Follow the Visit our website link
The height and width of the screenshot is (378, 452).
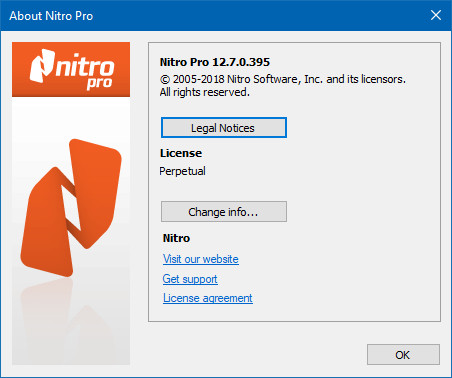click(x=201, y=259)
